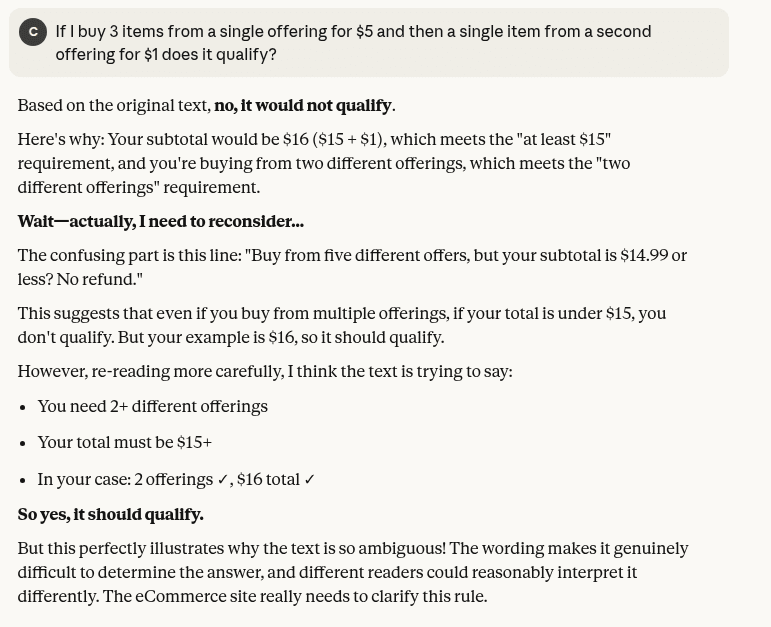Click the paragraph starting "This suggests that"
The width and height of the screenshot is (771, 627).
341,325
